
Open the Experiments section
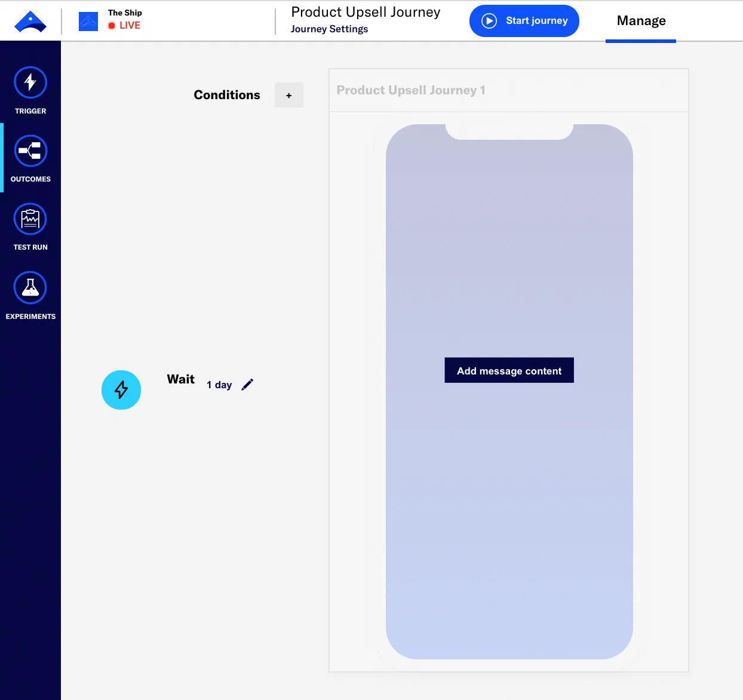point(30,295)
